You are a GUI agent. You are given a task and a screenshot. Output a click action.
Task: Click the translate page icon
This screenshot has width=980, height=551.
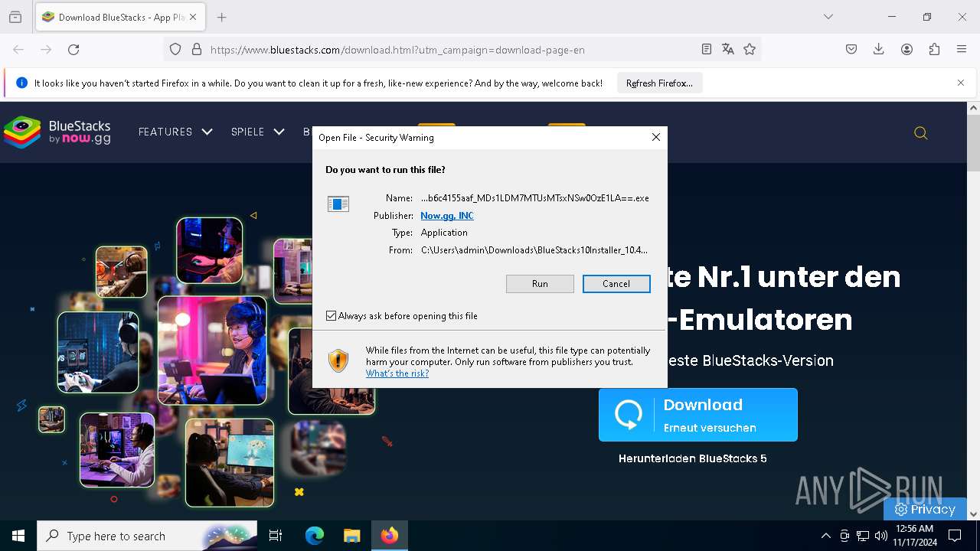click(x=728, y=50)
